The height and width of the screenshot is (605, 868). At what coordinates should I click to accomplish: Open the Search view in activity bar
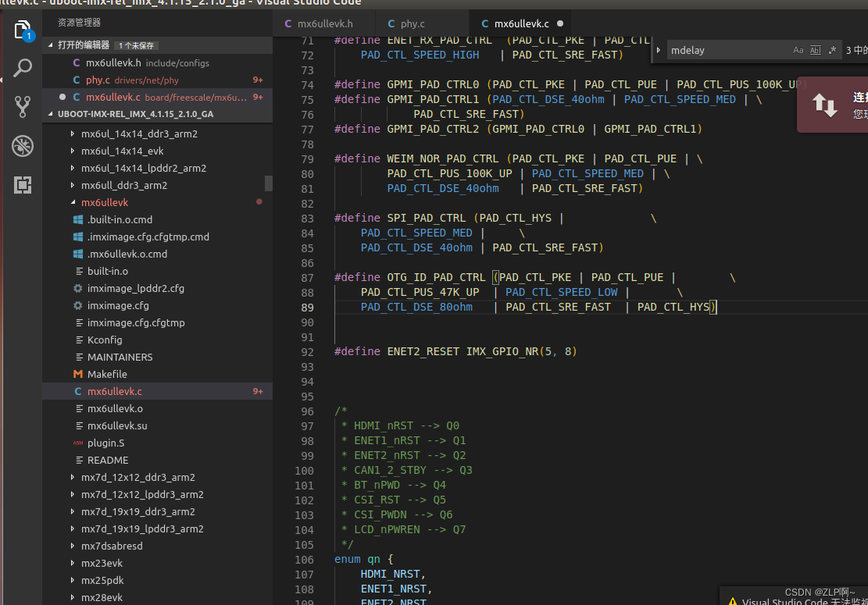(22, 68)
